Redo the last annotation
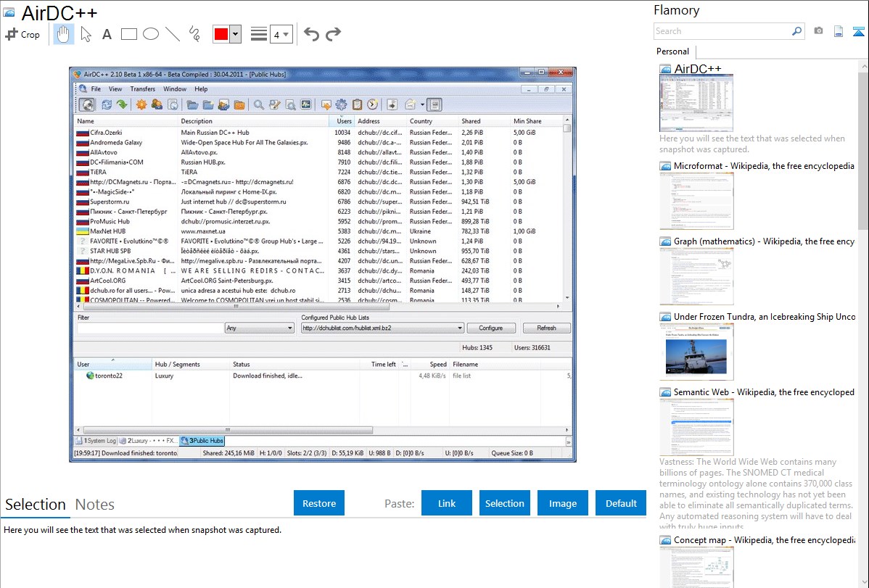The image size is (869, 588). pyautogui.click(x=333, y=34)
